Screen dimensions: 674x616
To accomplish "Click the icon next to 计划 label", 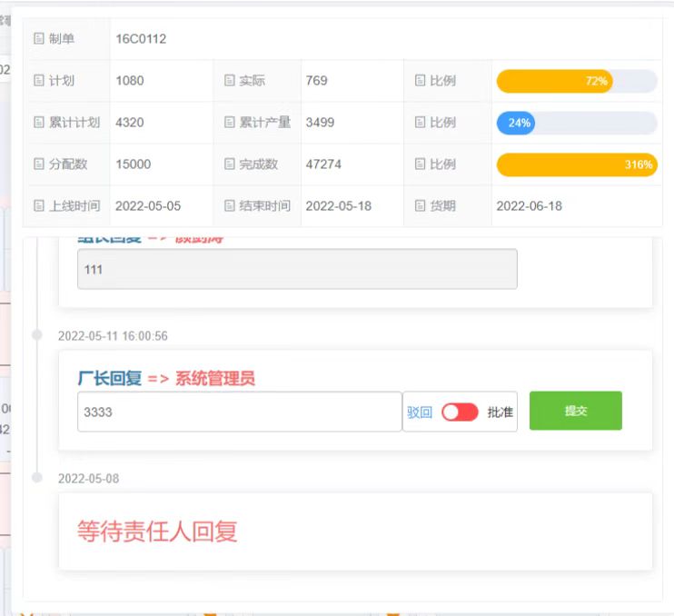I will pyautogui.click(x=38, y=81).
